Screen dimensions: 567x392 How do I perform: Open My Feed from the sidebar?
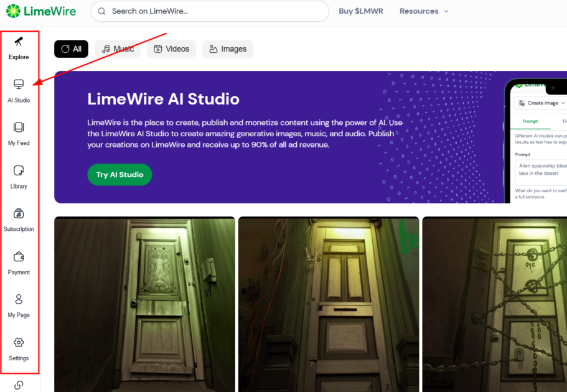(x=19, y=134)
